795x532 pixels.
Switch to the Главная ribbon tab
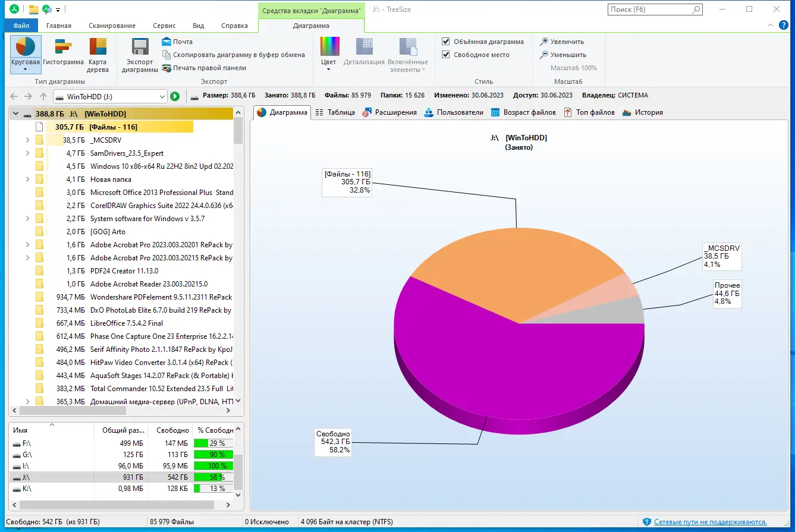pos(59,26)
